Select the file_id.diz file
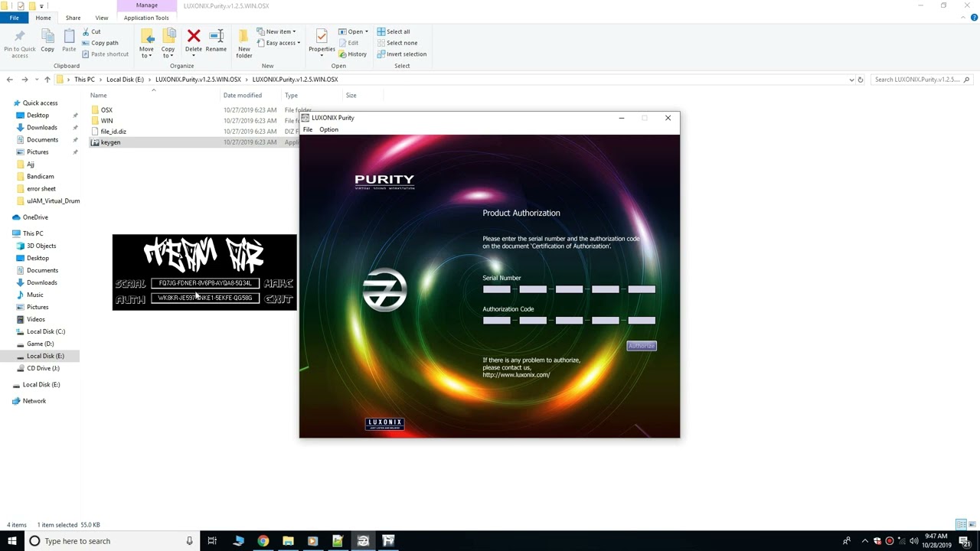Viewport: 980px width, 551px height. coord(113,132)
